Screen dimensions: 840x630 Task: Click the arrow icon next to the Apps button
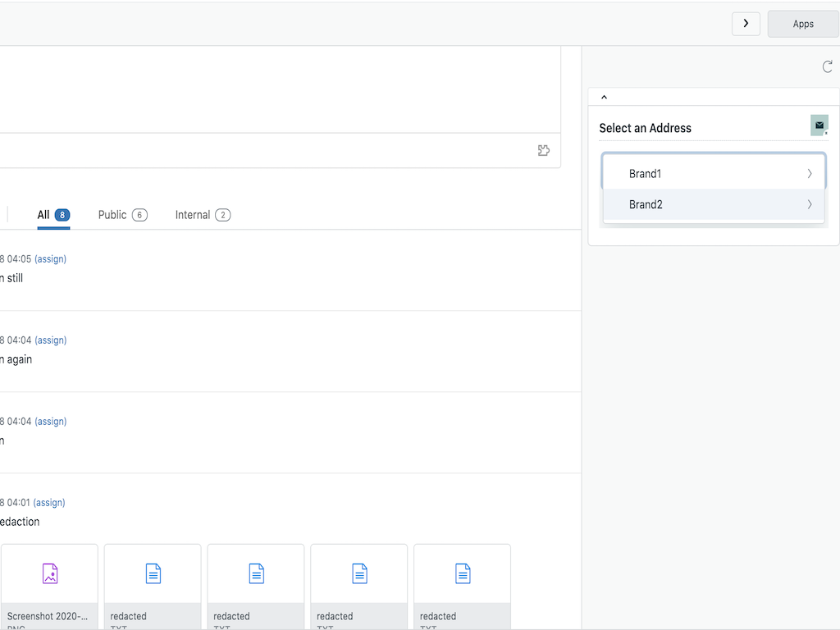746,24
